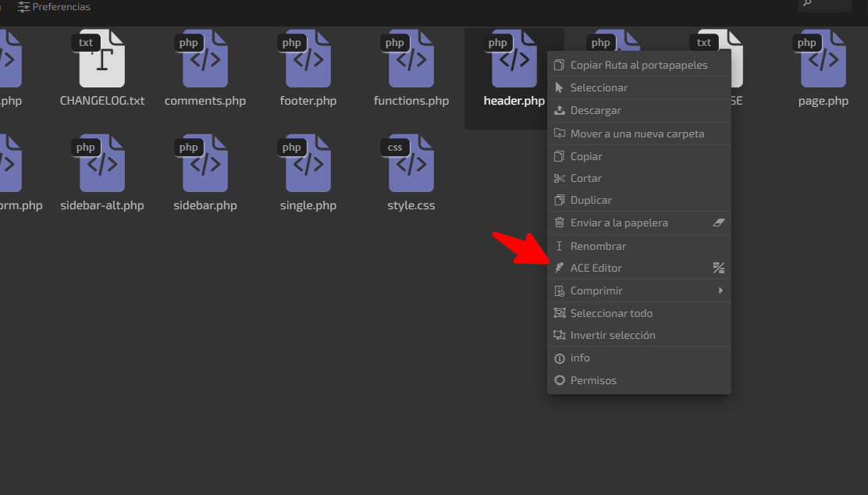This screenshot has width=868, height=495.
Task: Select the single.php file icon
Action: tap(308, 163)
